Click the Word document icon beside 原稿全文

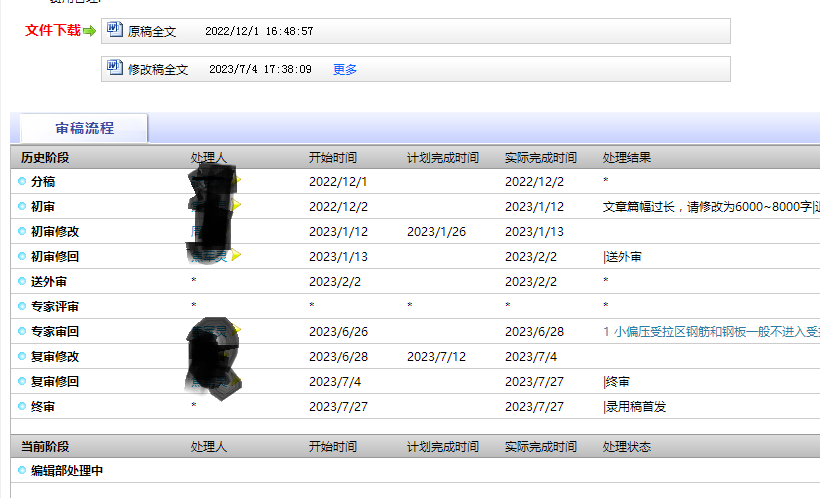click(115, 30)
